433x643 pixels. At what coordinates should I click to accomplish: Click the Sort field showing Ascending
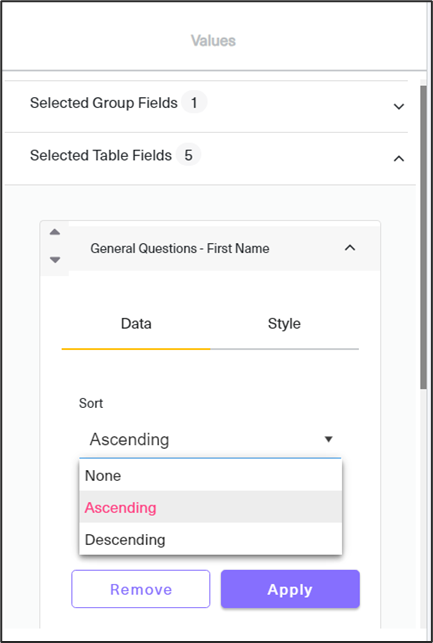coord(210,440)
